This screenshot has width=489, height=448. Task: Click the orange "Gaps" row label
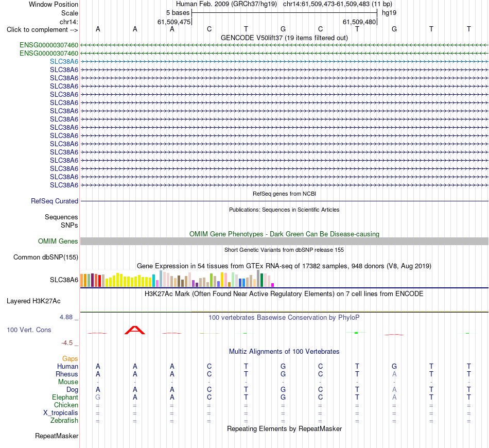[x=70, y=359]
